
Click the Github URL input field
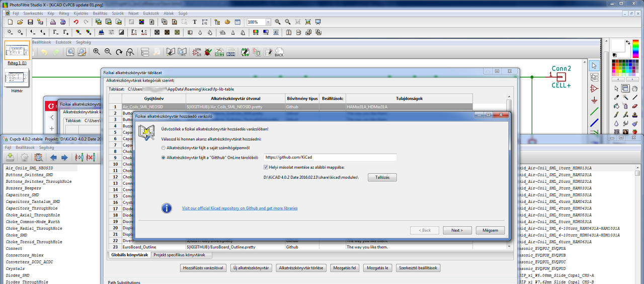330,157
